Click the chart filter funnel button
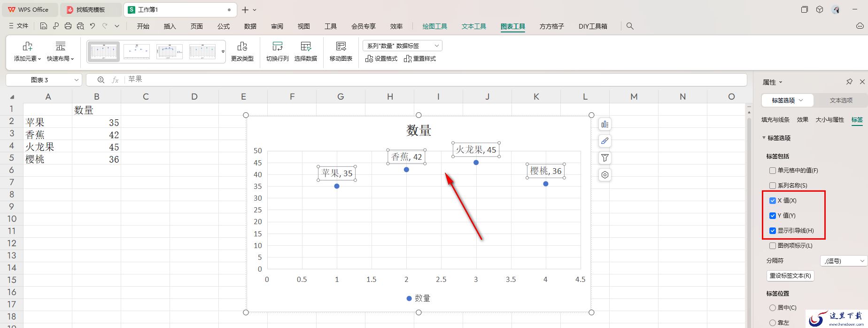The image size is (868, 328). tap(605, 158)
